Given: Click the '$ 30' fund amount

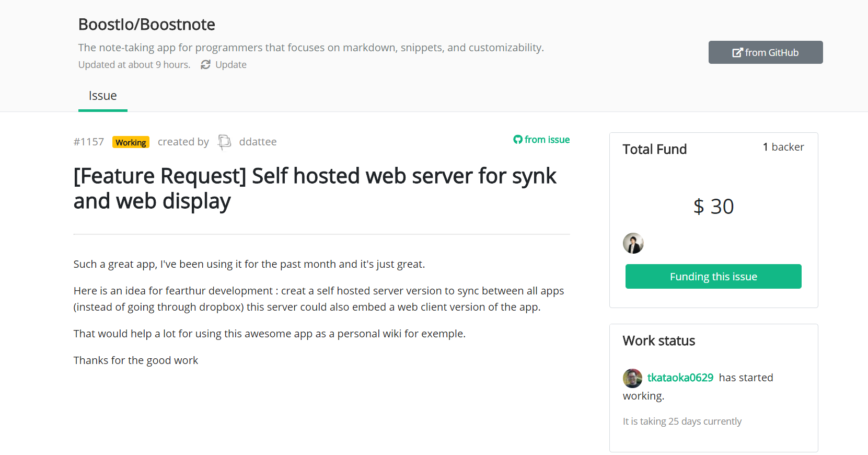Looking at the screenshot, I should coord(713,207).
